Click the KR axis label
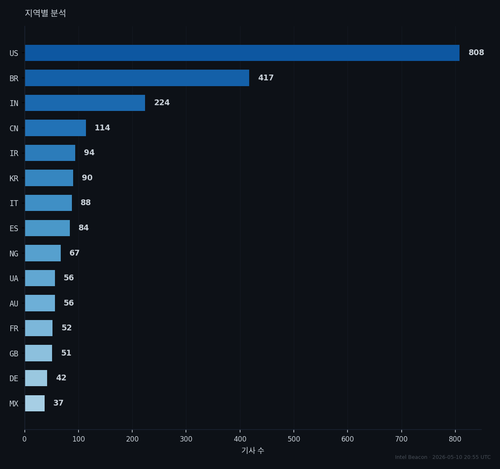This screenshot has height=469, width=500. tap(14, 178)
